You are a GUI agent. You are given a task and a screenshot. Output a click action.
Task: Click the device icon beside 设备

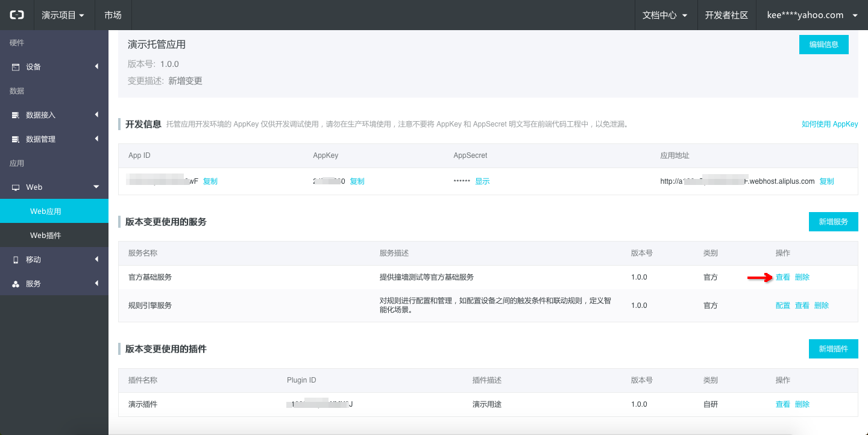point(16,67)
